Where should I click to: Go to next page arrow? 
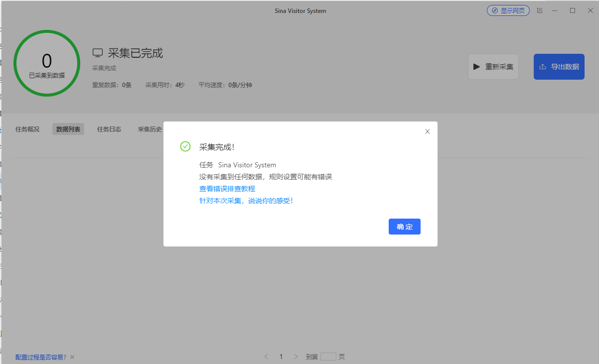coord(296,357)
